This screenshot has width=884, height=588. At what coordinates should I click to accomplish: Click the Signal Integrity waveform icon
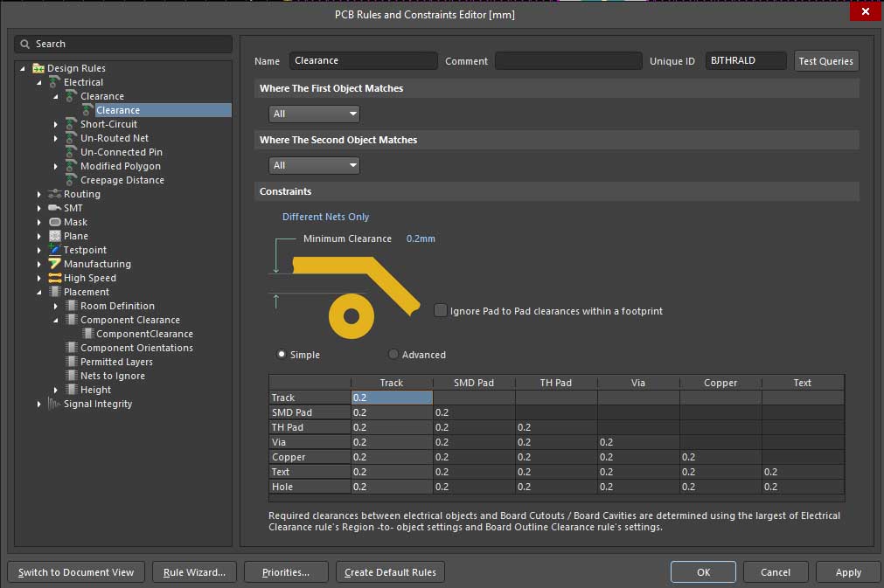tap(55, 404)
